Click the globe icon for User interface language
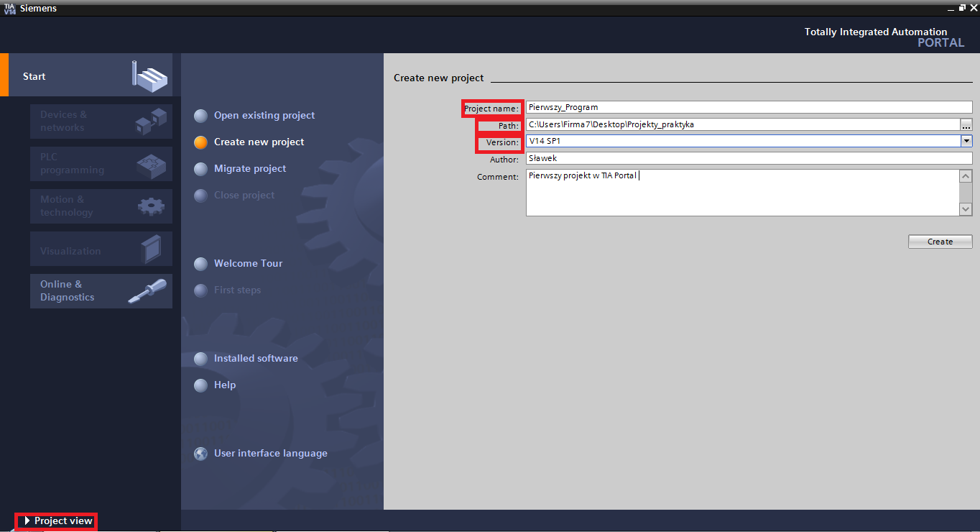 (x=201, y=454)
